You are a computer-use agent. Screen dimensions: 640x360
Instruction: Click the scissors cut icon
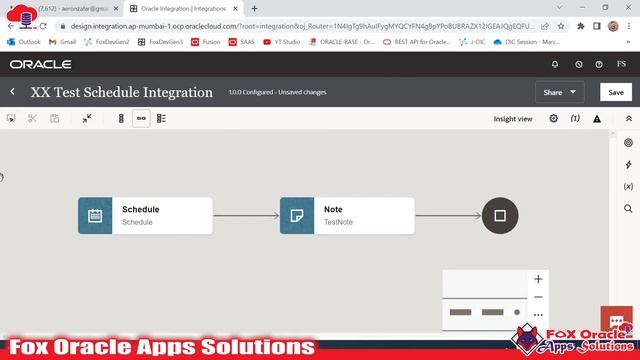[33, 119]
